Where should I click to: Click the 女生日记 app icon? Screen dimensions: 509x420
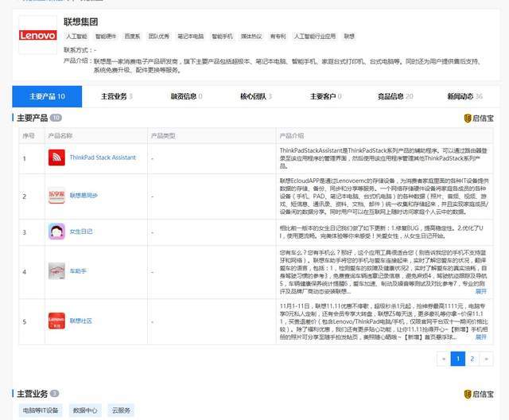coord(56,231)
